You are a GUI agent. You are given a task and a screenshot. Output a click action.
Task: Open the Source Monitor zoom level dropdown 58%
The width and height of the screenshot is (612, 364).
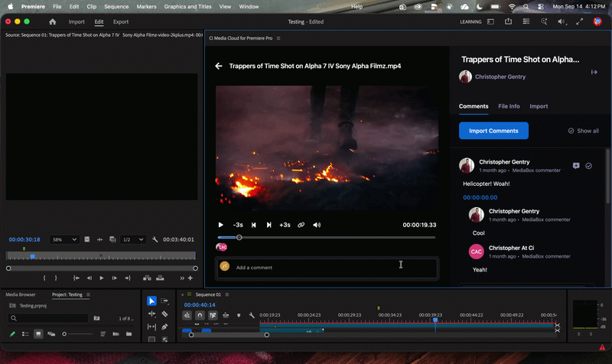click(x=64, y=239)
